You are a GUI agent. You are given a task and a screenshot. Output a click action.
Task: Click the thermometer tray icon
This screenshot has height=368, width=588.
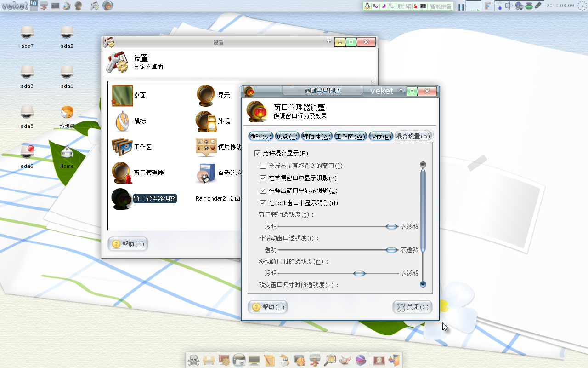(x=499, y=6)
